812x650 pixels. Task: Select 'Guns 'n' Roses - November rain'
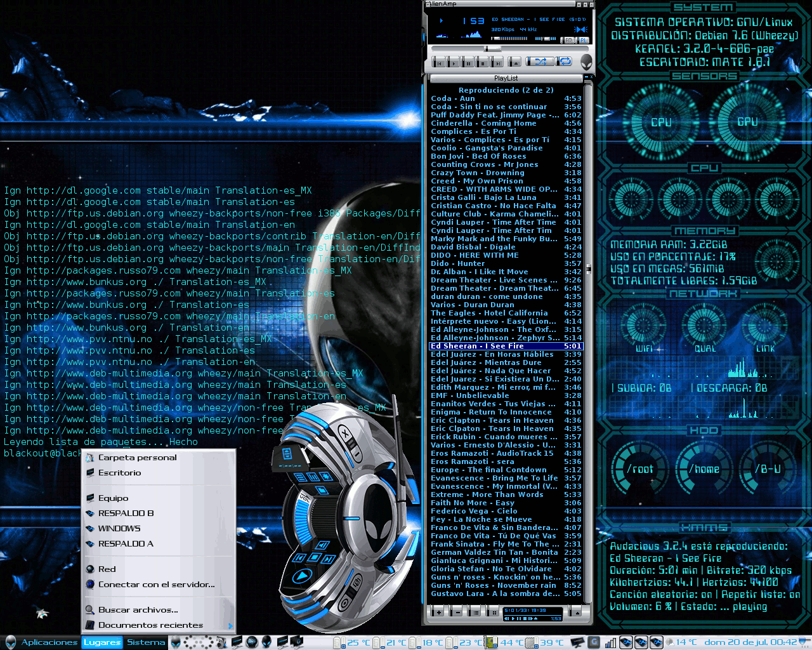[506, 585]
